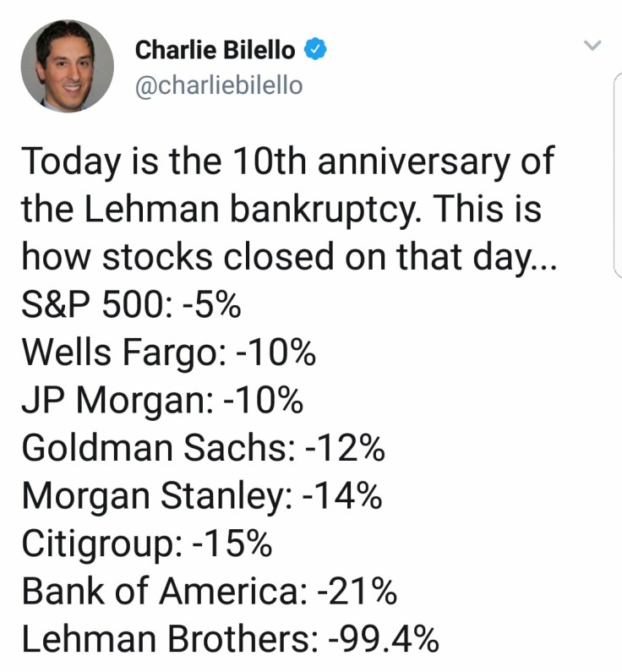This screenshot has width=622, height=672.
Task: Click the "Today is the 10th anniversary" line
Action: (x=287, y=161)
